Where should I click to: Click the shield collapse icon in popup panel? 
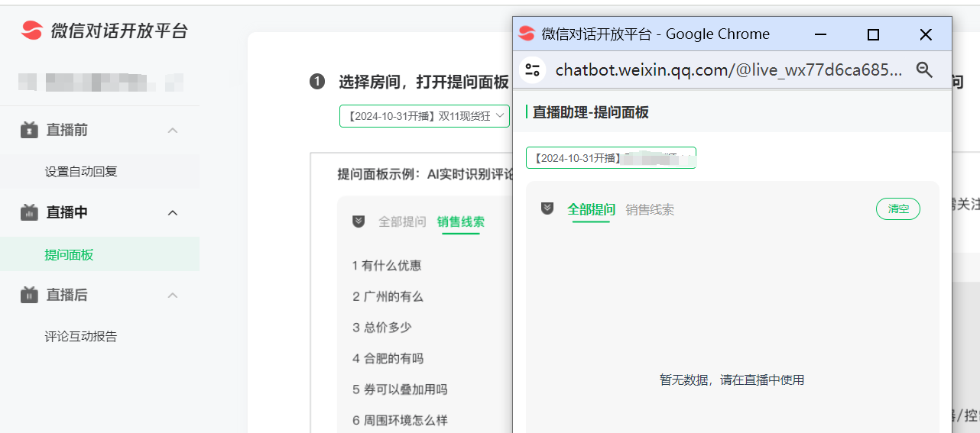(547, 208)
